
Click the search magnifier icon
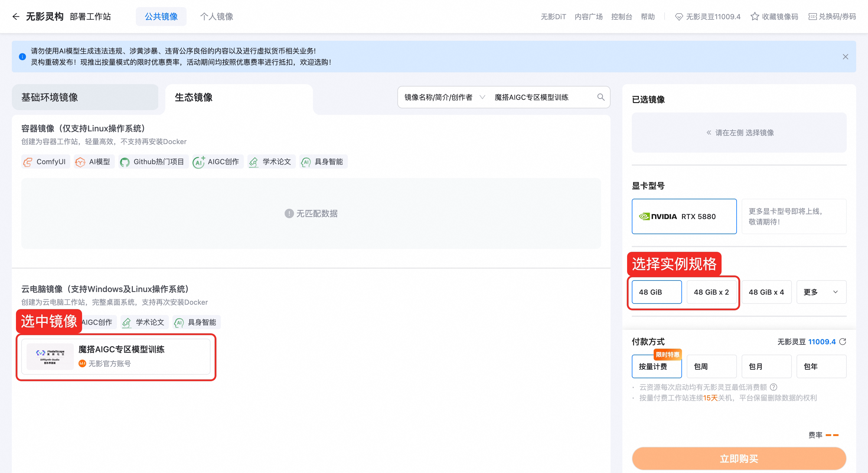click(x=601, y=97)
